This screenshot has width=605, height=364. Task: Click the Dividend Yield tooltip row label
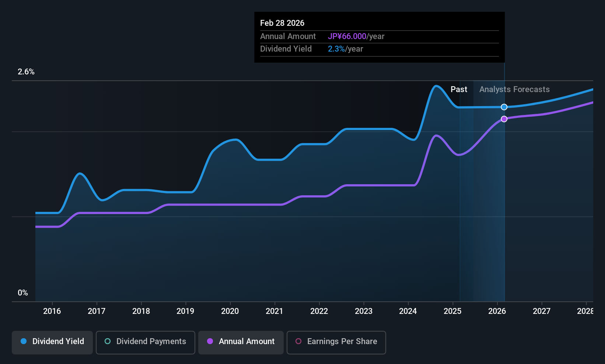click(x=286, y=49)
